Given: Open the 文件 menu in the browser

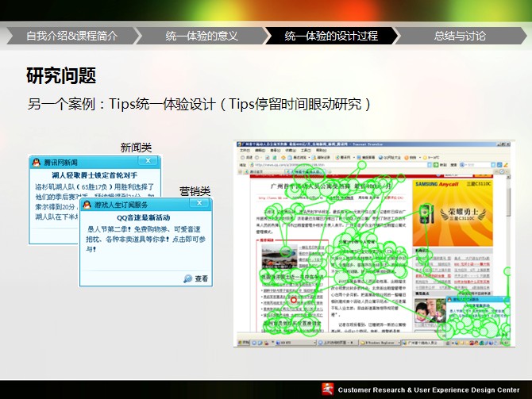Looking at the screenshot, I should point(245,150).
